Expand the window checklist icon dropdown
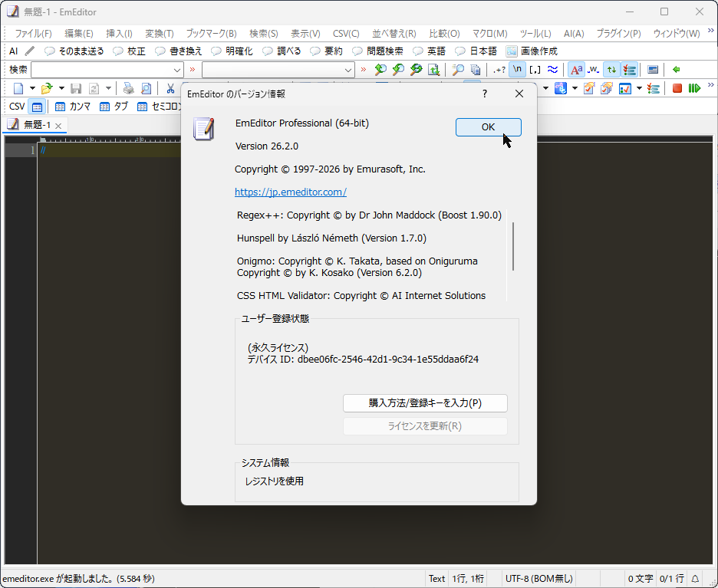Image resolution: width=718 pixels, height=588 pixels. [x=639, y=88]
